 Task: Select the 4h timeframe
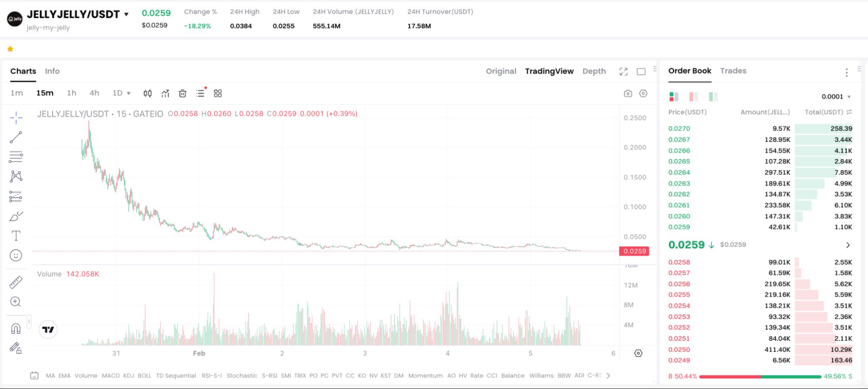tap(94, 93)
